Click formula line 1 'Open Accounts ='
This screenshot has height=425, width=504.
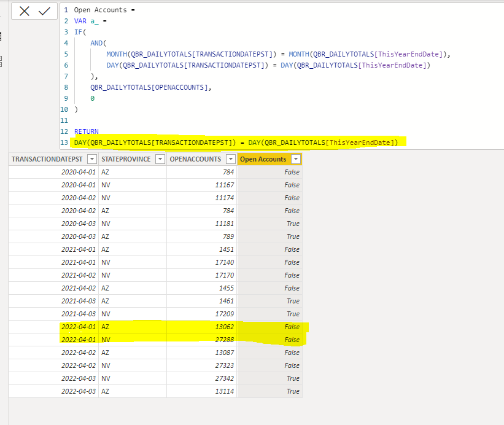pyautogui.click(x=104, y=10)
